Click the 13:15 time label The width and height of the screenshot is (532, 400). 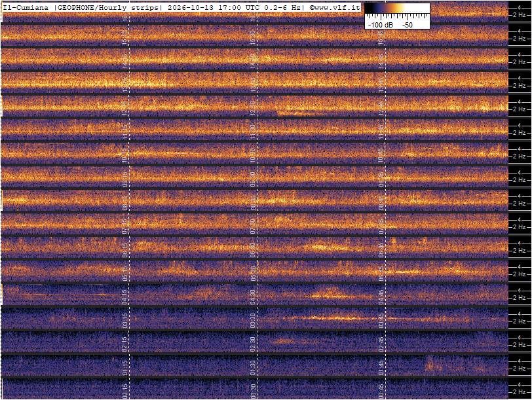(x=125, y=85)
